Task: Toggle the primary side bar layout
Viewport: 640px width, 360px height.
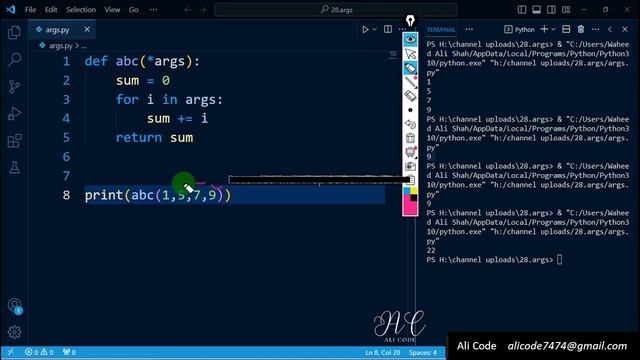Action: pos(522,9)
